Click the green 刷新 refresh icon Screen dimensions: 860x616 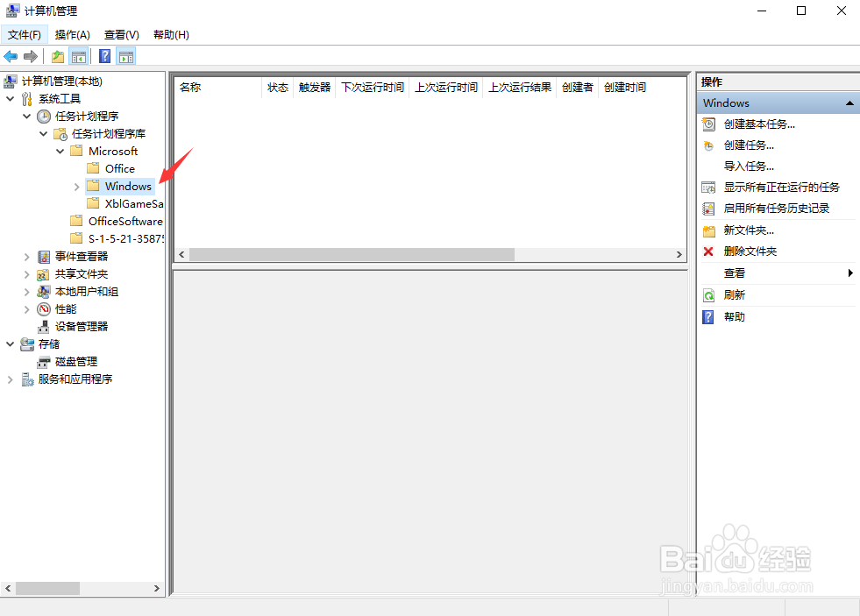coord(708,295)
